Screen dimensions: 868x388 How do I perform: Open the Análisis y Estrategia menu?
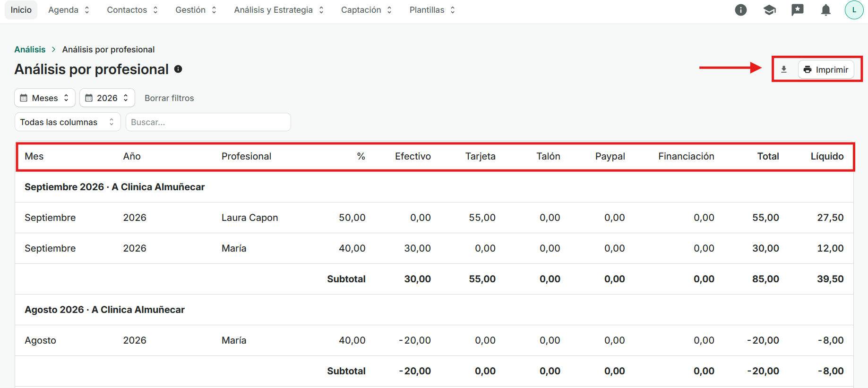tap(279, 10)
